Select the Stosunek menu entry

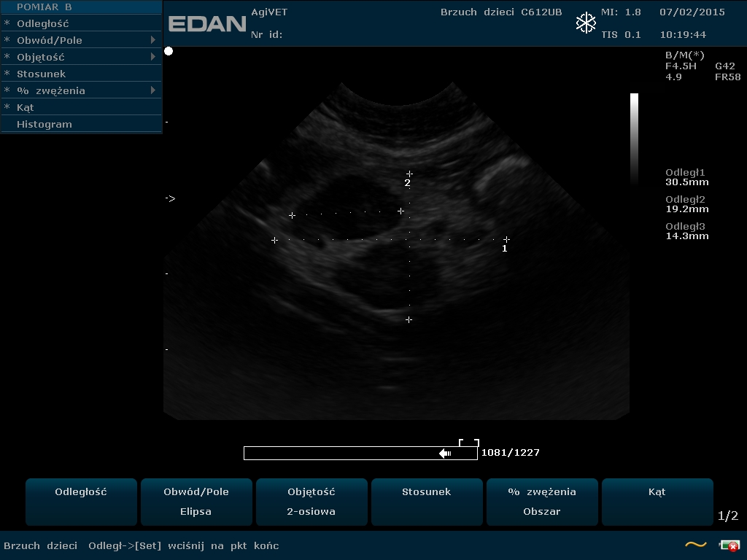[82, 74]
